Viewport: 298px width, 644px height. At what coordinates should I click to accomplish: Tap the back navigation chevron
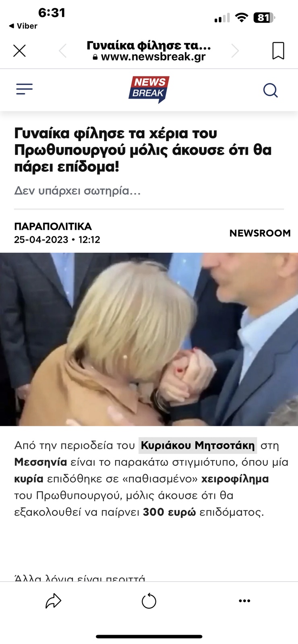(62, 51)
